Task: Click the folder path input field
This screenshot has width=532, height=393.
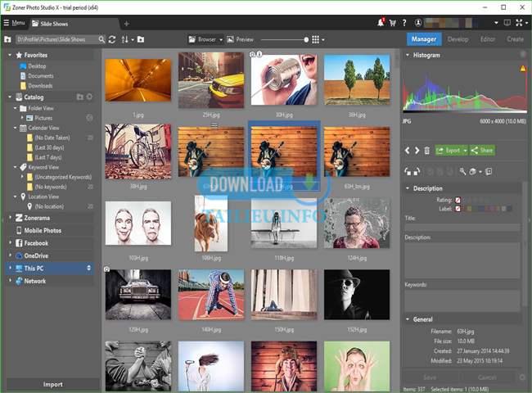Action: pos(56,39)
